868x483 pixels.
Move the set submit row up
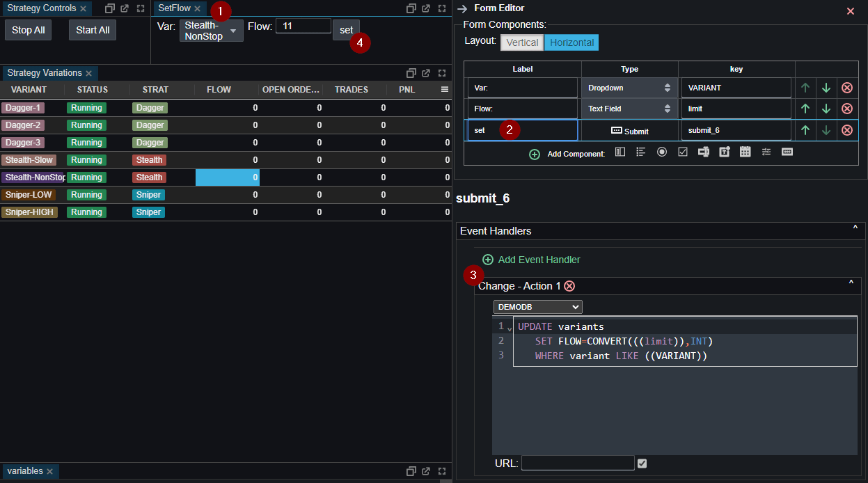805,130
